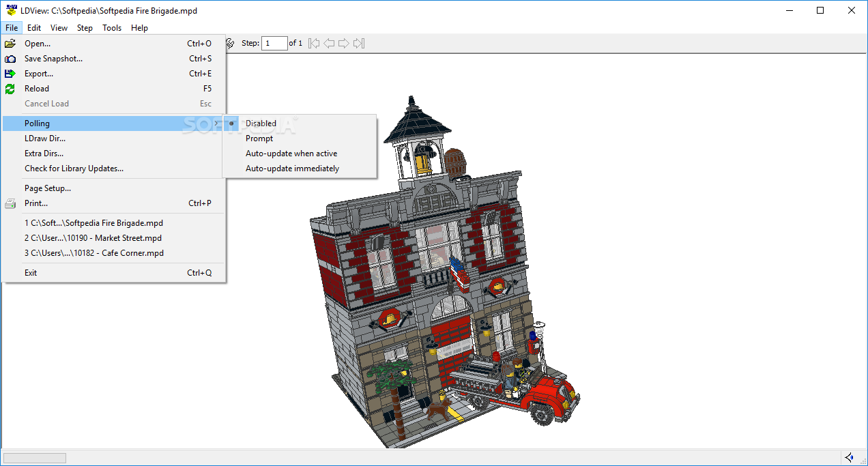Select the Prompt polling option
Screen dimensions: 868x466
pos(300,139)
